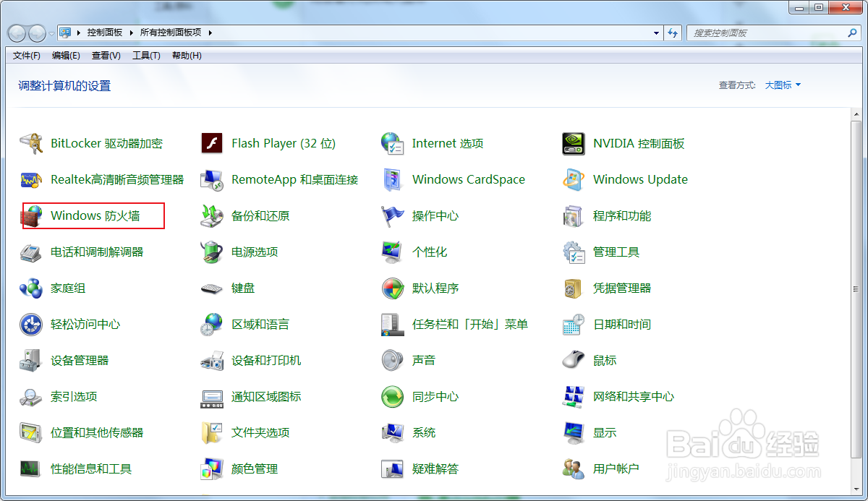
Task: Open 备份和还原
Action: click(x=258, y=215)
